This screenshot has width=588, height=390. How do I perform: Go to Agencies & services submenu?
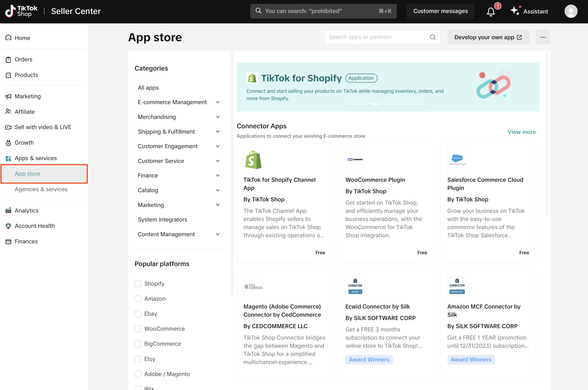coord(41,189)
